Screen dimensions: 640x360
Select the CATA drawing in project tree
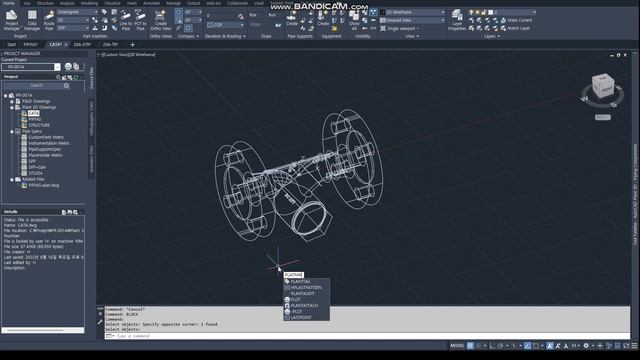[x=34, y=113]
